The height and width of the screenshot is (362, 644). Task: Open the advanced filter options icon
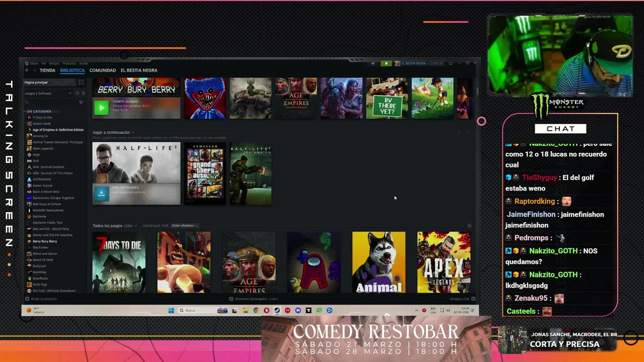click(81, 102)
